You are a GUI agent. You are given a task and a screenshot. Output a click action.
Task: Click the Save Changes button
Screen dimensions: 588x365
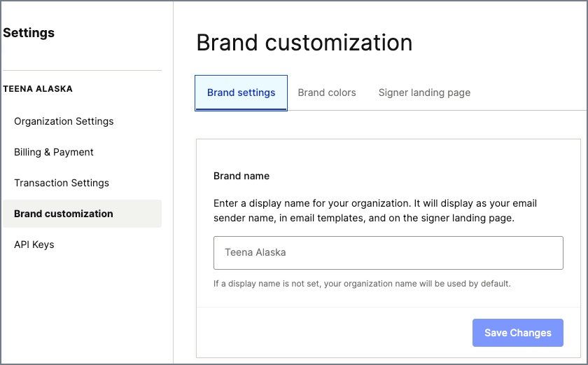[517, 333]
